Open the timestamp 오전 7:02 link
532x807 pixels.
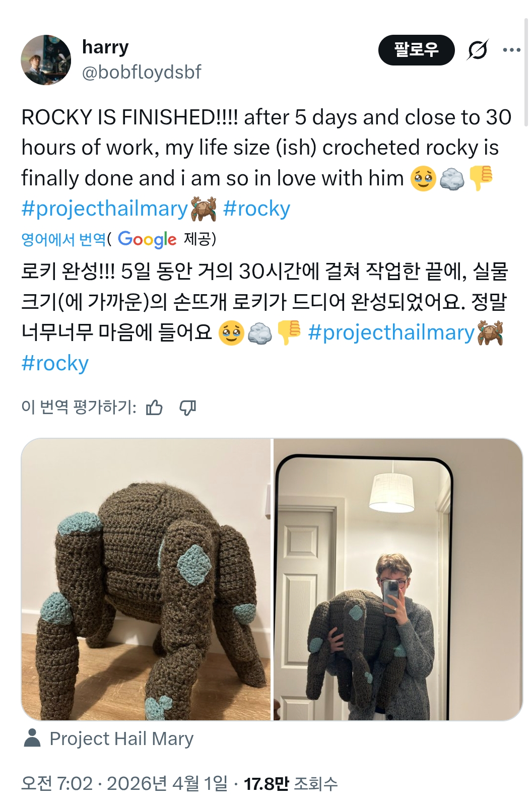50,783
